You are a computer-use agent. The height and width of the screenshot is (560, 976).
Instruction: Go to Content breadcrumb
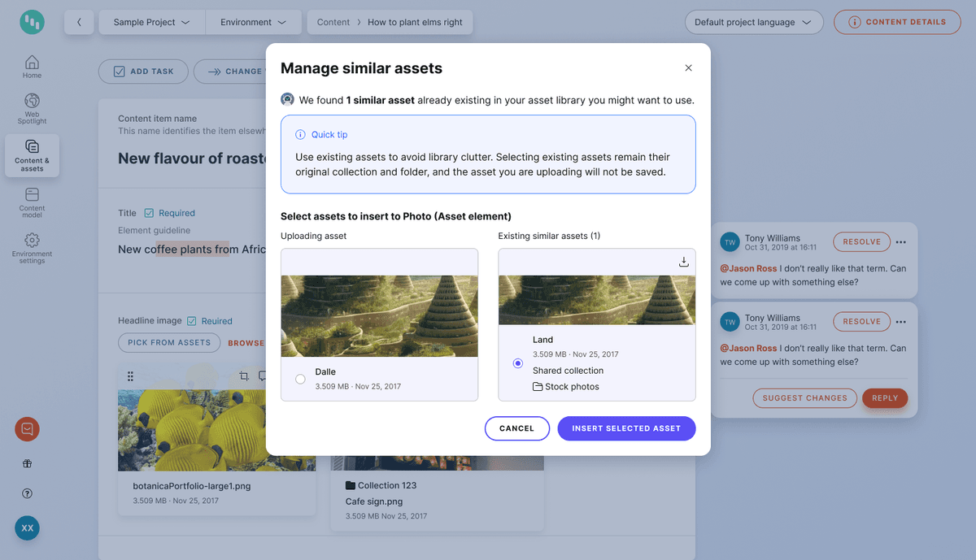[x=333, y=23]
